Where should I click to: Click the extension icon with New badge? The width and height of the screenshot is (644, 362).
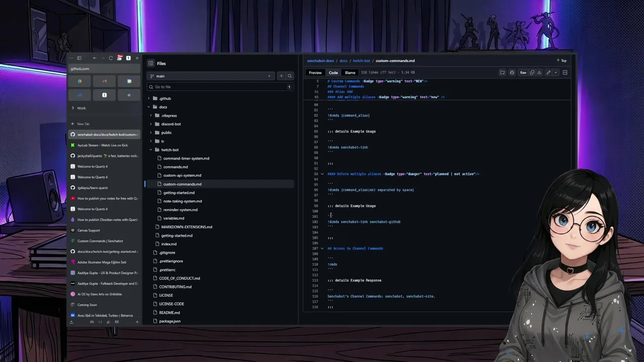click(x=120, y=58)
